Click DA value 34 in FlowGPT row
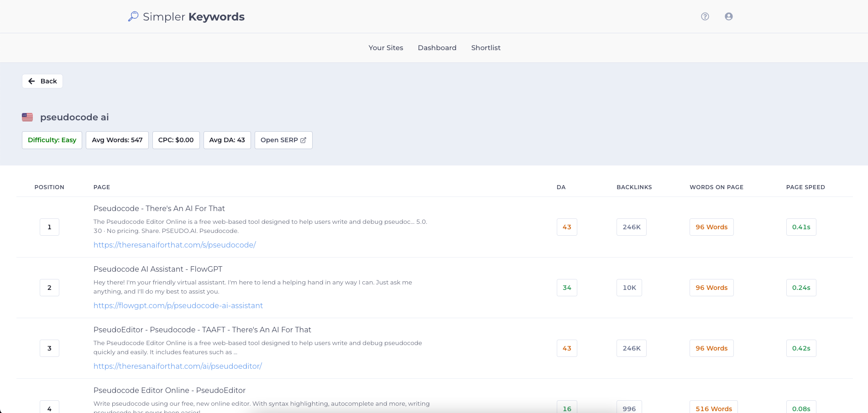This screenshot has width=868, height=413. click(567, 288)
